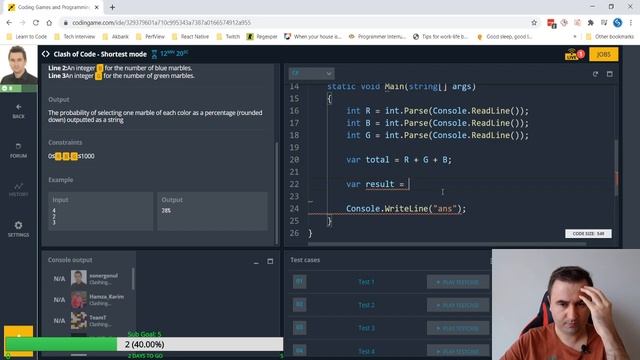Open the Test 2 label
This screenshot has width=640, height=360.
(366, 305)
